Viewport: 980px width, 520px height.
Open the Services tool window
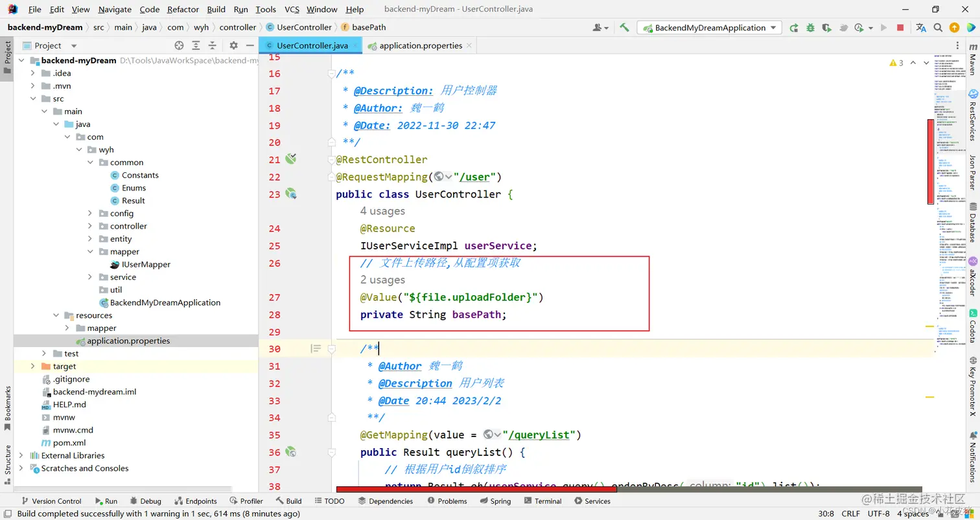click(592, 501)
